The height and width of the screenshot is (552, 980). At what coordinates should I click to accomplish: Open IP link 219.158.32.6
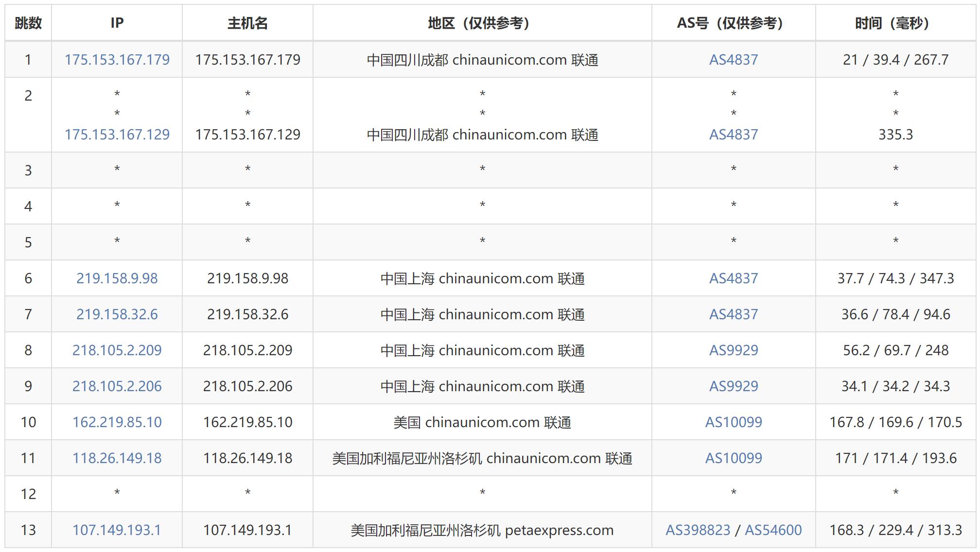click(x=117, y=314)
